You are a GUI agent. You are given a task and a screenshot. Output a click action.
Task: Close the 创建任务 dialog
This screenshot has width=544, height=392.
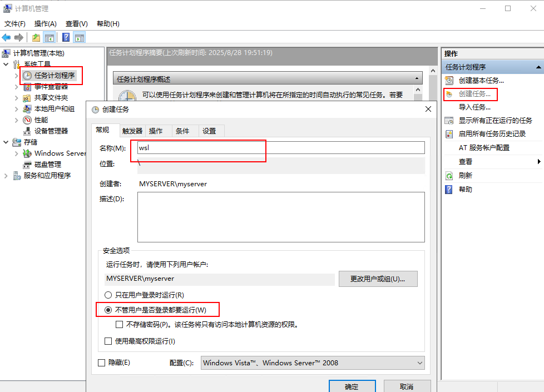point(428,110)
